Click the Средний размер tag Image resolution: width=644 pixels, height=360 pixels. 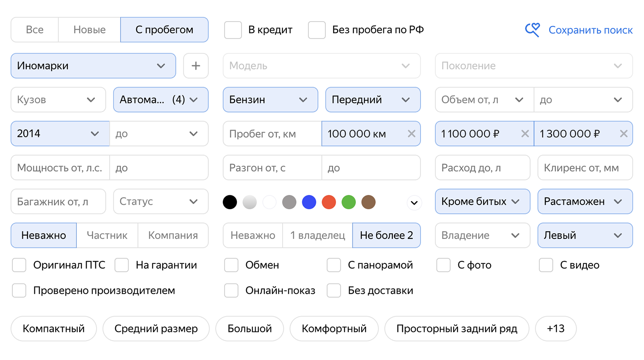point(156,329)
